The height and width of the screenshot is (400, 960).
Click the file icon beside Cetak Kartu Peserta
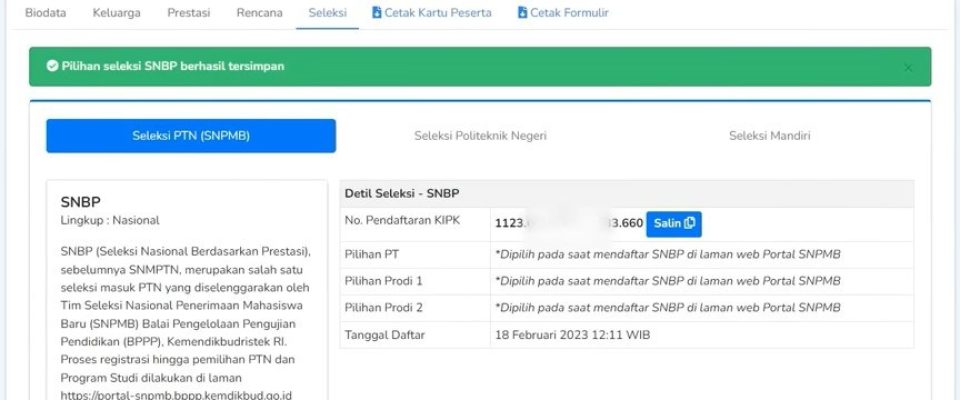point(377,12)
